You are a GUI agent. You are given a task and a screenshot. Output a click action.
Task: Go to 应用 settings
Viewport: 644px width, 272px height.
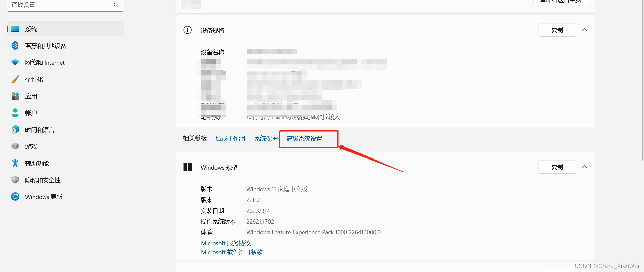point(65,96)
